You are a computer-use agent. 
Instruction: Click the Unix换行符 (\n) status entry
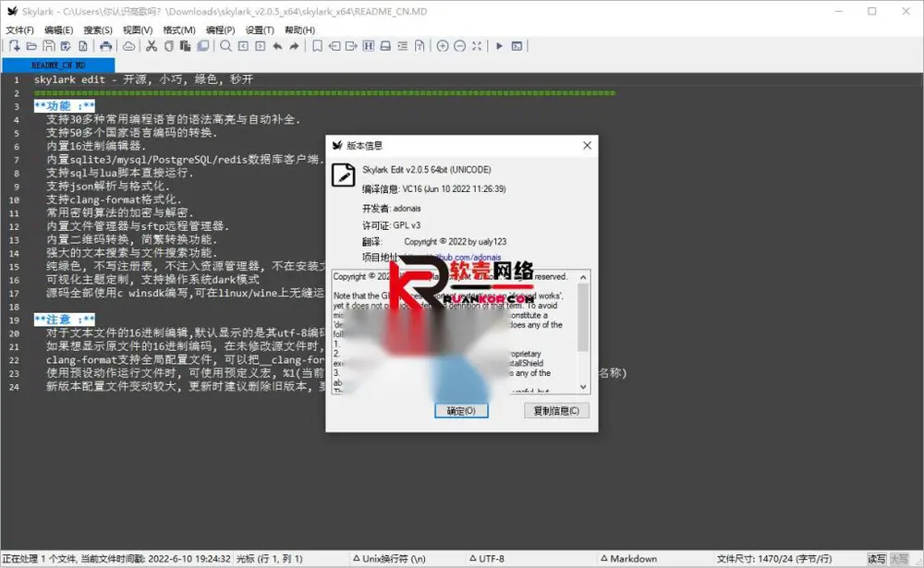[x=389, y=559]
